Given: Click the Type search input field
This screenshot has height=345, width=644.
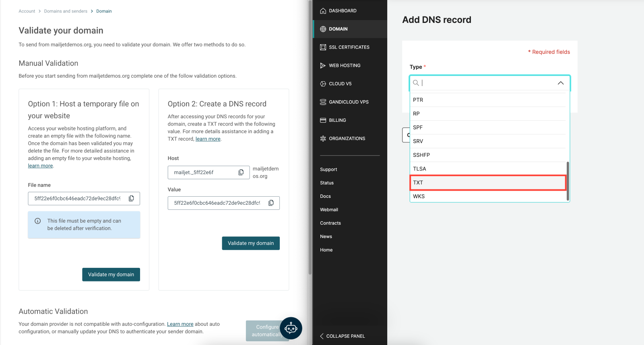Looking at the screenshot, I should click(490, 83).
